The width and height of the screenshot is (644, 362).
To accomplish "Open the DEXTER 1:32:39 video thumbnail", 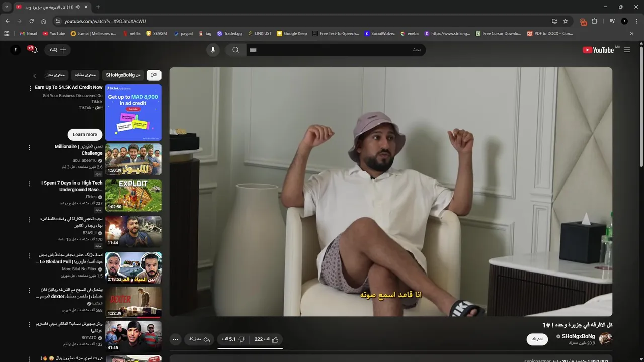I will click(133, 302).
